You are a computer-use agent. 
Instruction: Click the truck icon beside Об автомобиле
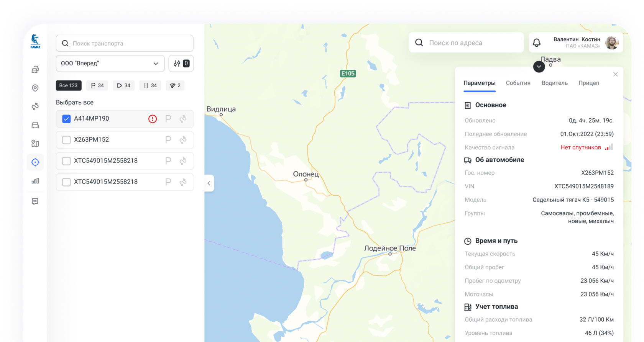468,160
